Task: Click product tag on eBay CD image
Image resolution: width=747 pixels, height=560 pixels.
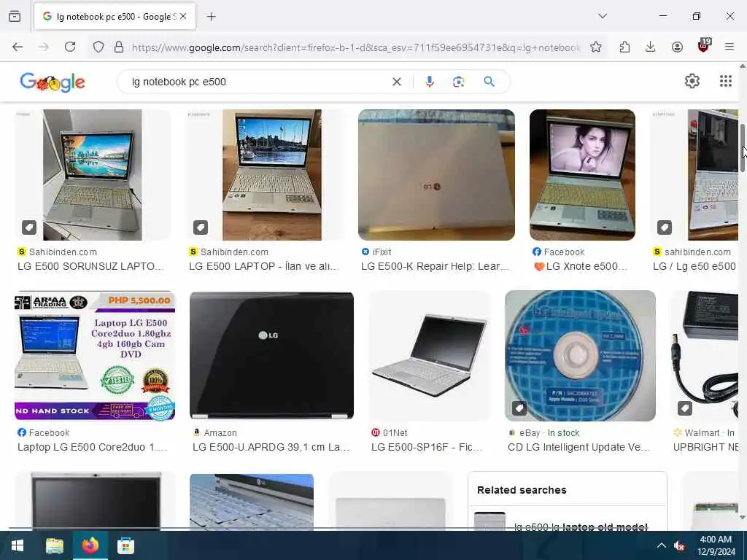Action: [519, 408]
